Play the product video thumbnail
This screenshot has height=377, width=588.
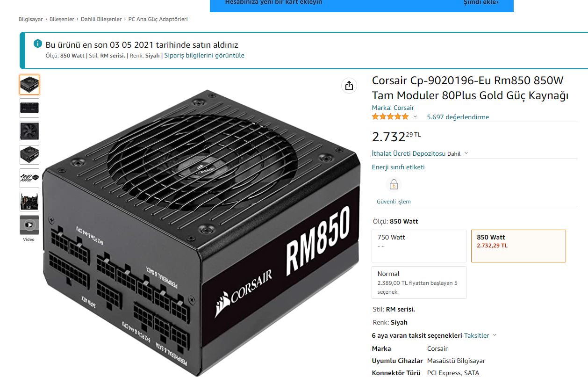pos(29,225)
